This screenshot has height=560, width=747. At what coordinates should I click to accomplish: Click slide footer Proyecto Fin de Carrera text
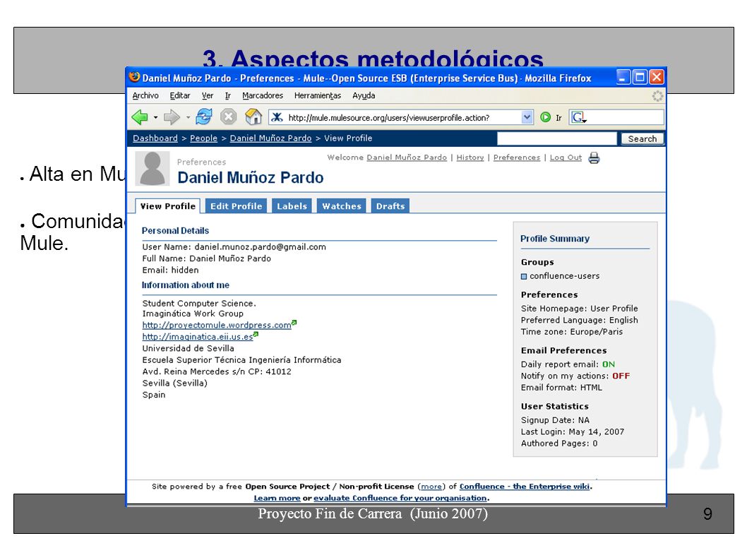click(373, 514)
